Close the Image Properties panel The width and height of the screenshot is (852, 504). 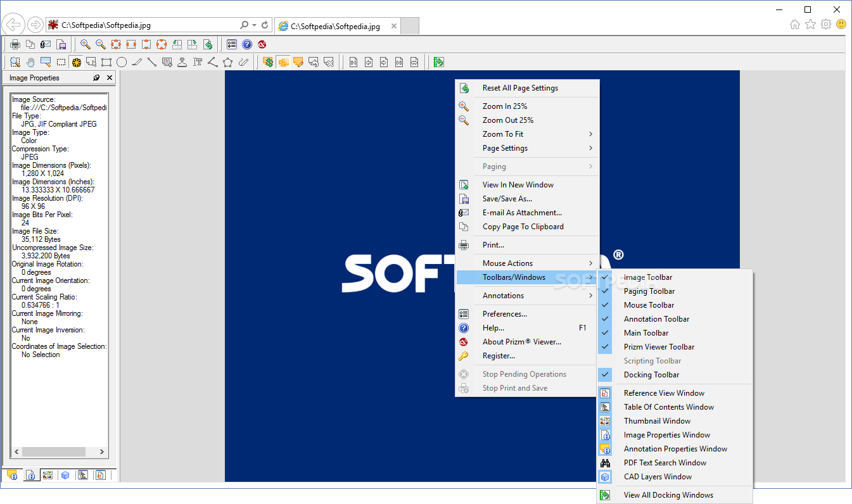[110, 78]
